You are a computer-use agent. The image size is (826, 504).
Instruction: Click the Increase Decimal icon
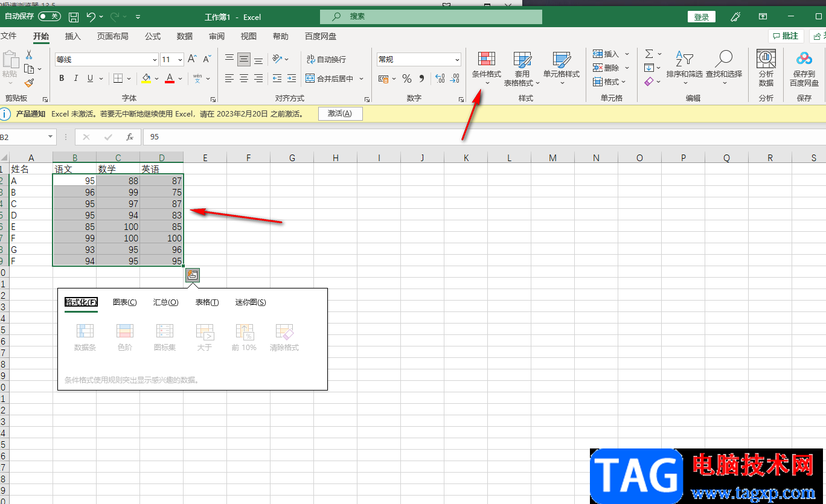point(440,78)
